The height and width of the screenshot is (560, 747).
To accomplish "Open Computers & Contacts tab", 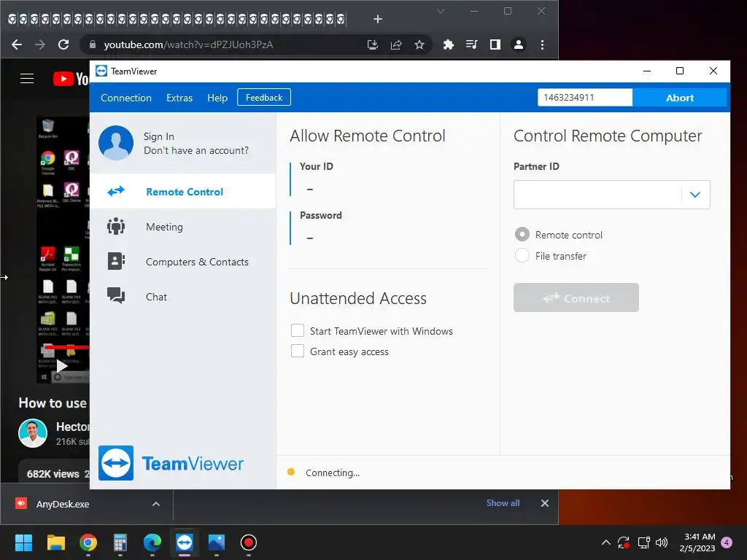I will pos(183,262).
